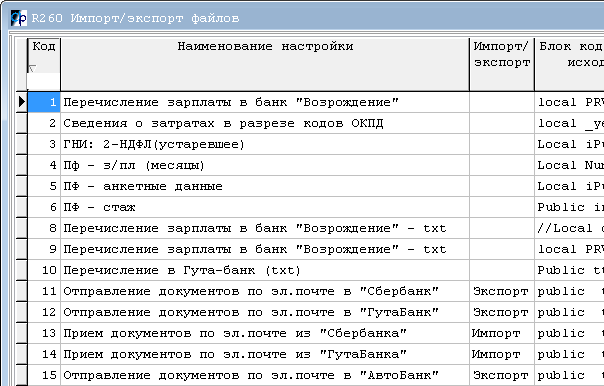Viewport: 604px width, 386px height.
Task: Select row 8 'Возрождение - txt' name
Action: click(265, 228)
